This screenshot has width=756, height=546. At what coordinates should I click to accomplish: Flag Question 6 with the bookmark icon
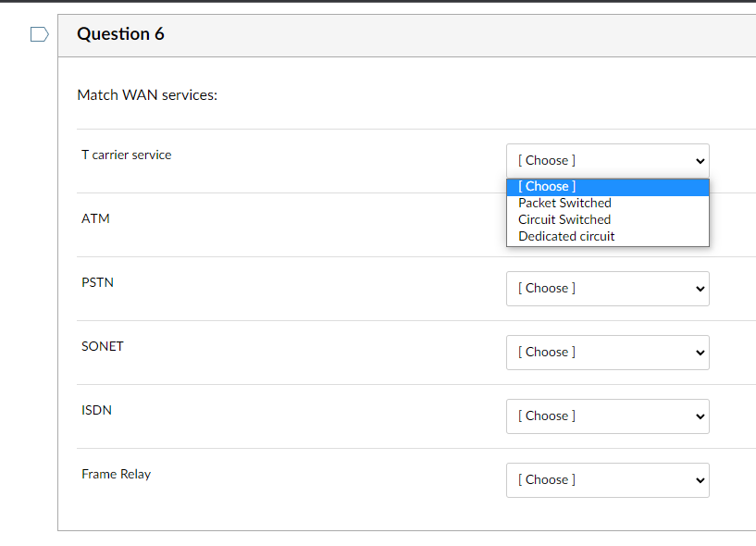(40, 34)
